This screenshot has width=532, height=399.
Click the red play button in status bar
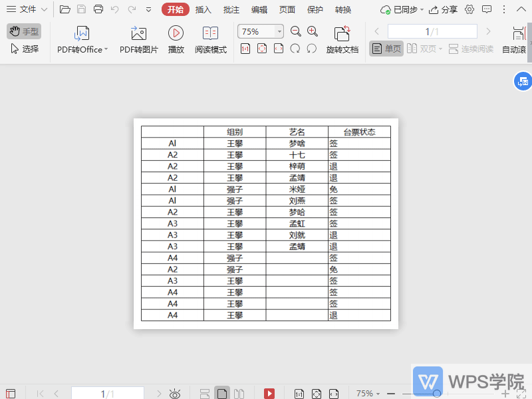(x=269, y=394)
